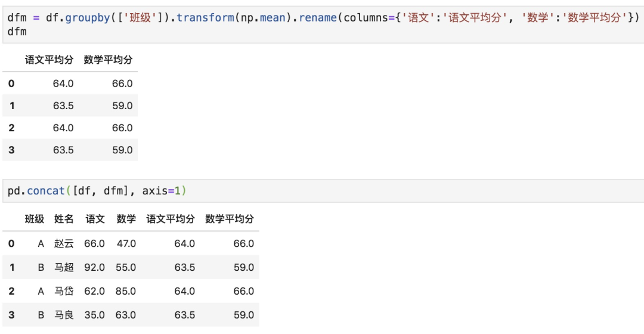Select the name cell 赵云

click(x=64, y=243)
